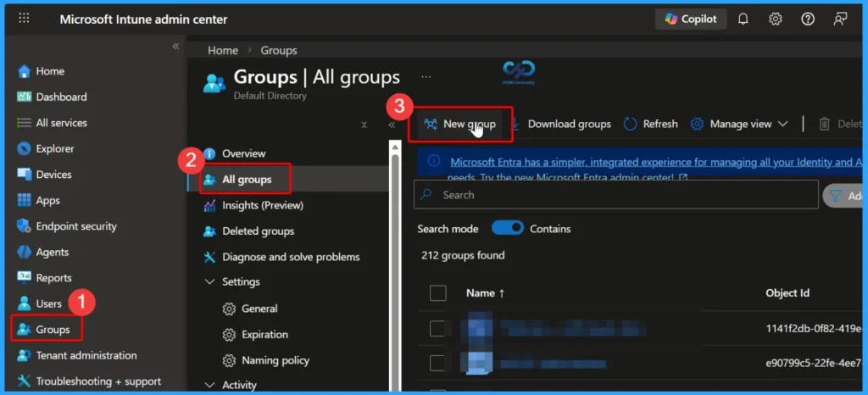
Task: Toggle Search mode Contains switch
Action: point(508,228)
